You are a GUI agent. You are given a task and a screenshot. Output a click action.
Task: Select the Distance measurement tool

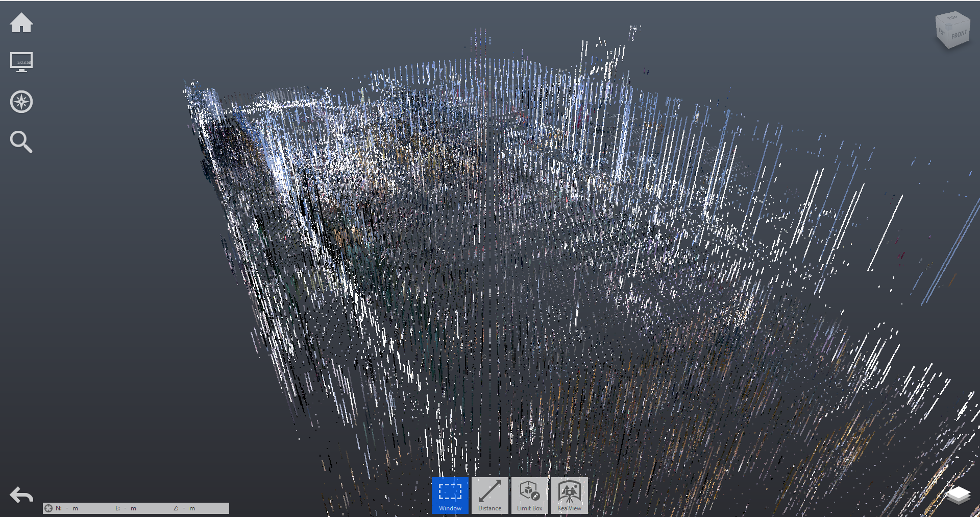tap(489, 495)
